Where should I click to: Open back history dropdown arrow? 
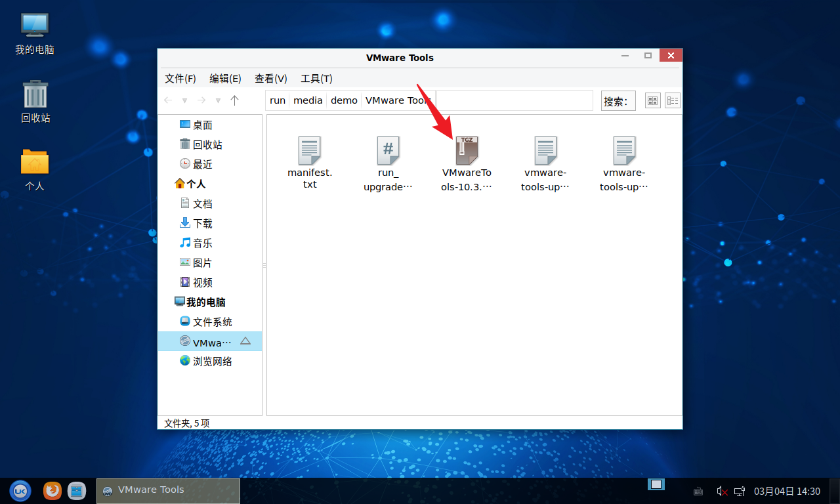pos(184,100)
